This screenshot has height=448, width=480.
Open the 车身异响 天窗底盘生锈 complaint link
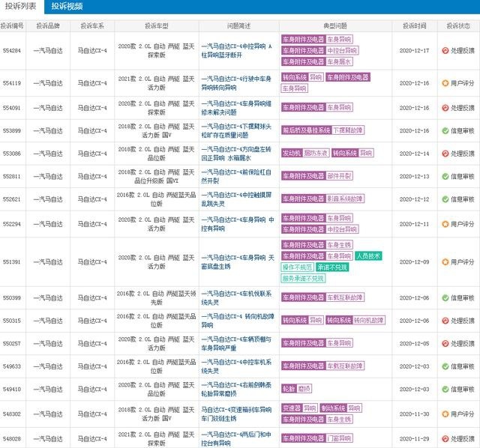pyautogui.click(x=238, y=262)
